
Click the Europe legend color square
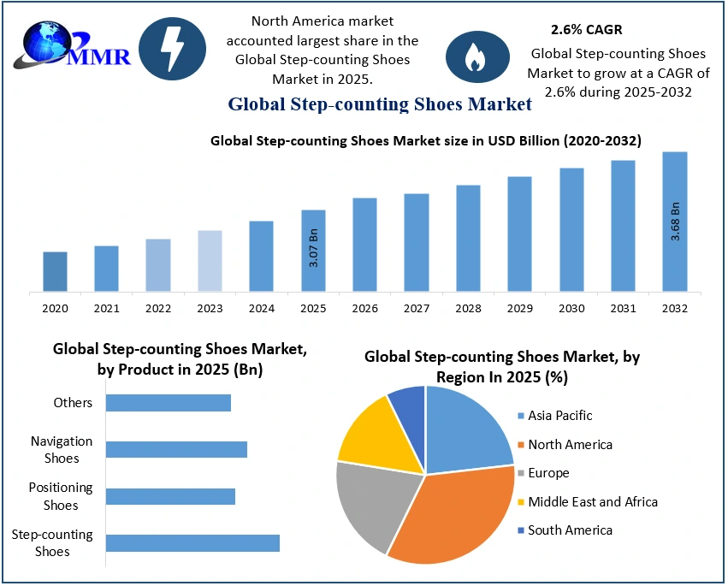click(x=520, y=473)
